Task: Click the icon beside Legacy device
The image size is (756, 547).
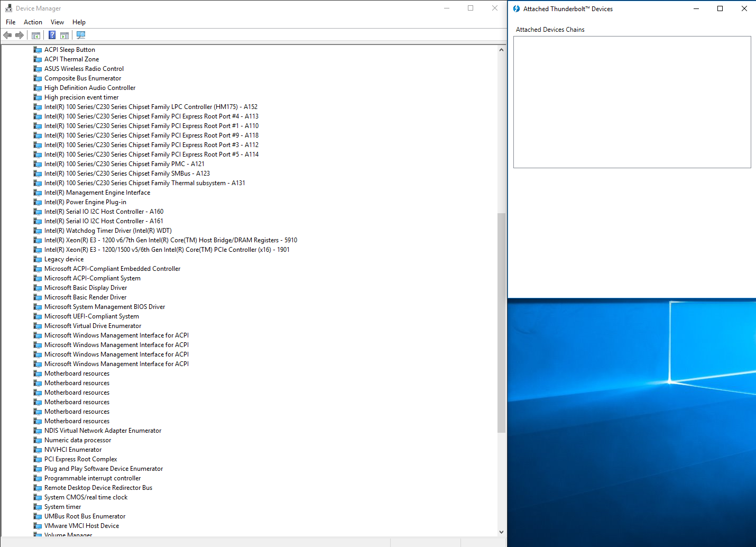Action: click(x=38, y=259)
